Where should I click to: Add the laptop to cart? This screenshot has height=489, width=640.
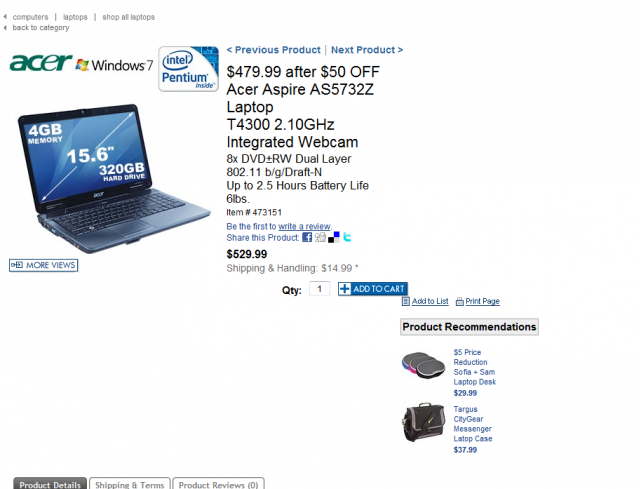[373, 289]
